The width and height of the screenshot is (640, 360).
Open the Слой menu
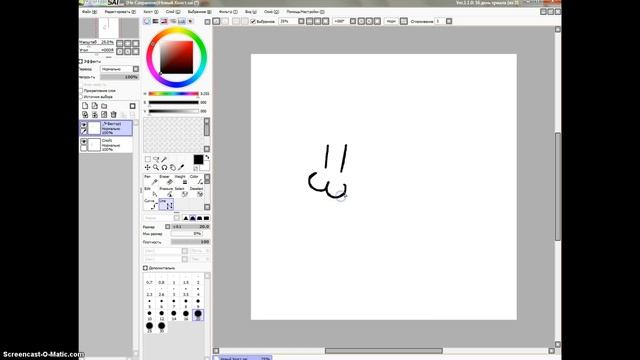click(x=173, y=12)
